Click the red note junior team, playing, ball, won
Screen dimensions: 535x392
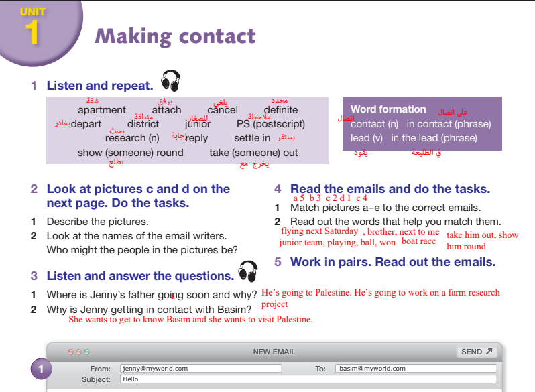coord(337,243)
